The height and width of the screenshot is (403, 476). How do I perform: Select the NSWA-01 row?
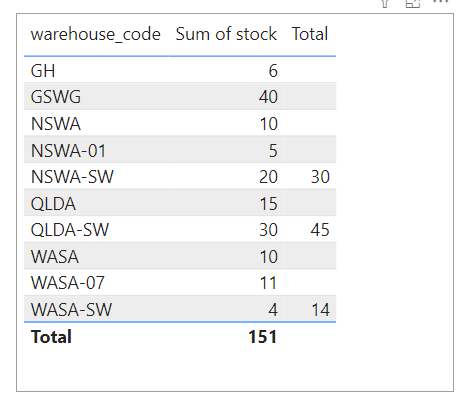[x=180, y=150]
